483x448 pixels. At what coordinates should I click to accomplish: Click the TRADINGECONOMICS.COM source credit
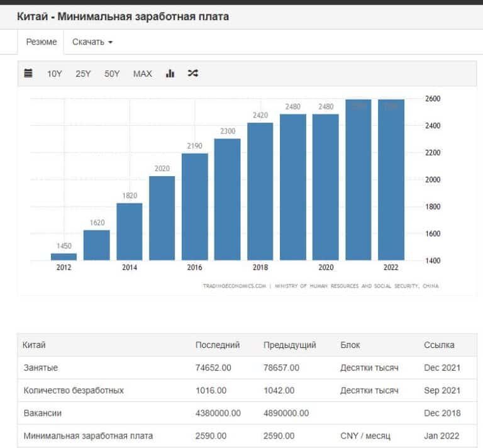click(234, 286)
